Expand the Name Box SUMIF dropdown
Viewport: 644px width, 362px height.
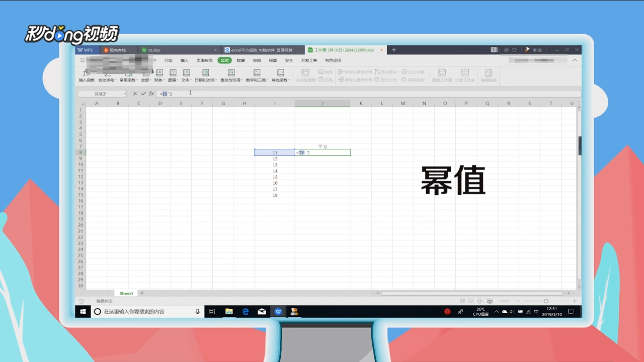point(124,94)
